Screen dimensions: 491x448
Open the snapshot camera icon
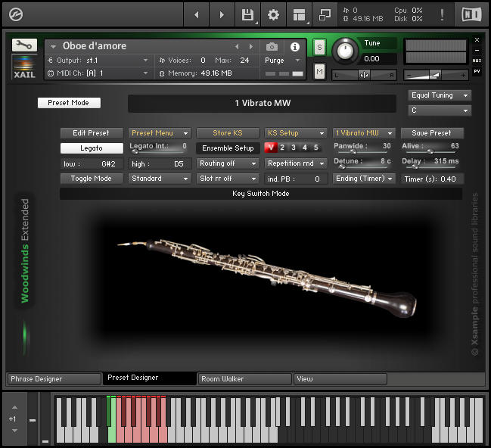point(272,47)
